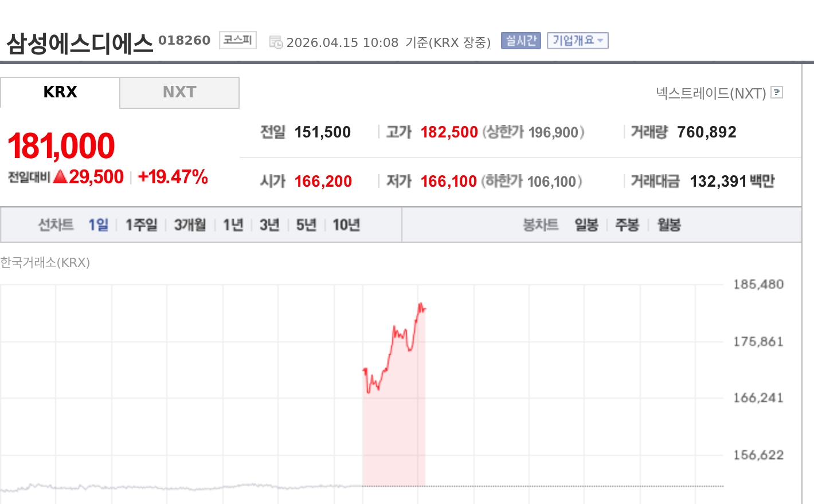Expand the 기업개요 dropdown

577,41
